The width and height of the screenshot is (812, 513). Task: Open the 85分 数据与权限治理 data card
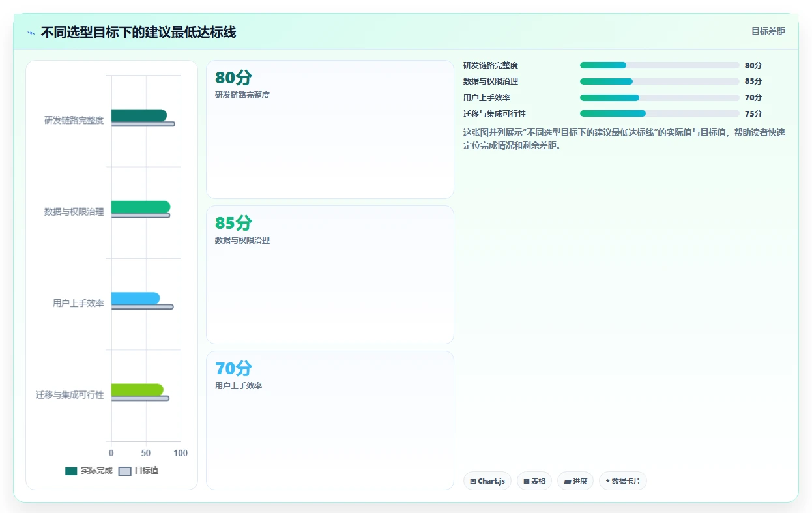click(x=330, y=274)
